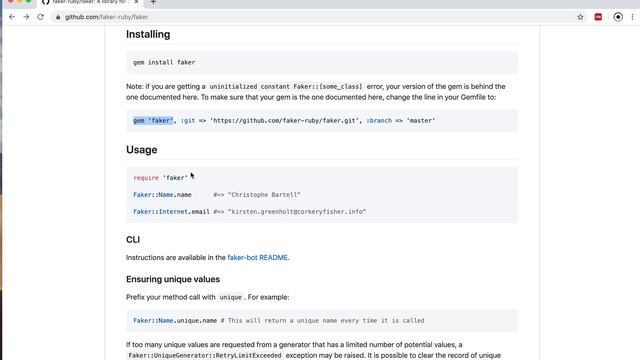Screen dimensions: 640x360
Task: Bookmark this page with the star icon
Action: (580, 17)
